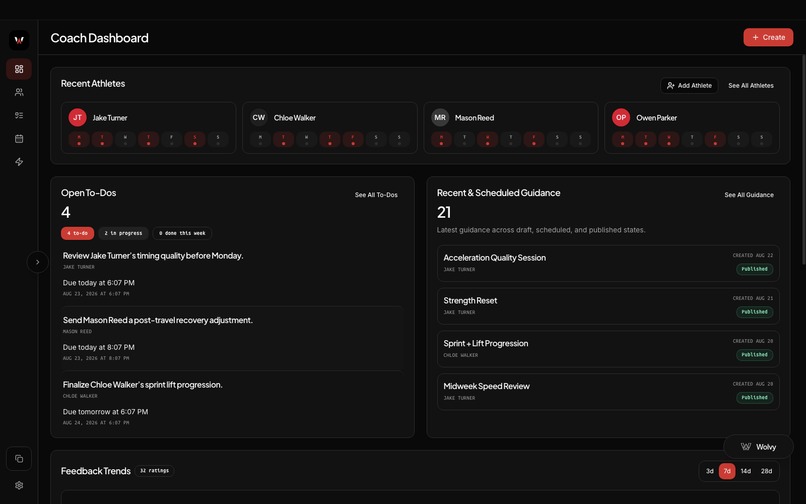Select the 3d feedback range tab
This screenshot has height=504, width=806.
click(709, 471)
